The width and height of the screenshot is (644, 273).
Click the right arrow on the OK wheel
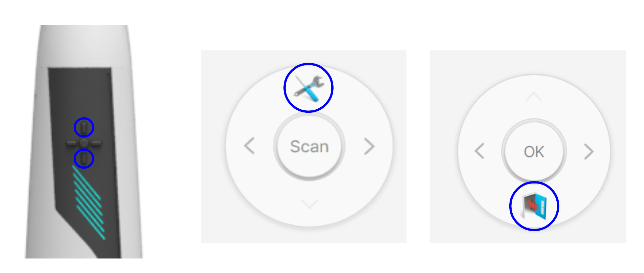tap(589, 151)
